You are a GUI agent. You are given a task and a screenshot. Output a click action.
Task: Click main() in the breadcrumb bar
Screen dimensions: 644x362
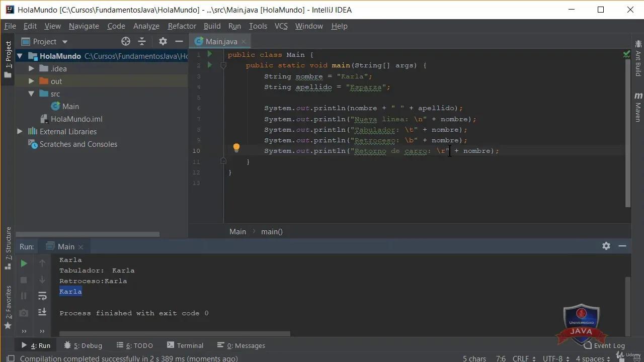272,231
